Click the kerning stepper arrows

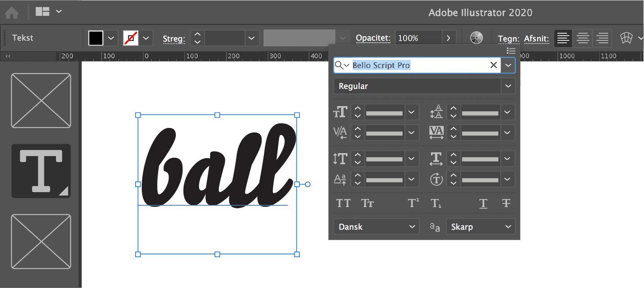pyautogui.click(x=358, y=133)
